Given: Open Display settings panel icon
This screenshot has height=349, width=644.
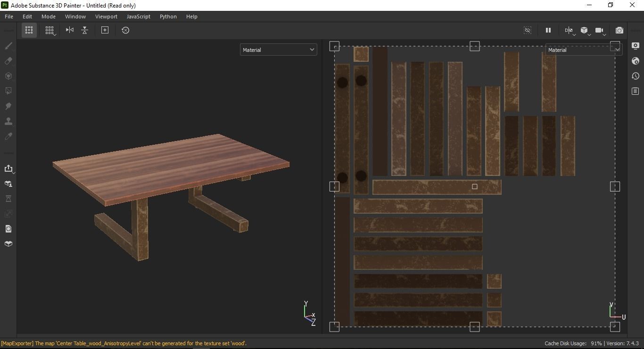Looking at the screenshot, I should coord(636,46).
